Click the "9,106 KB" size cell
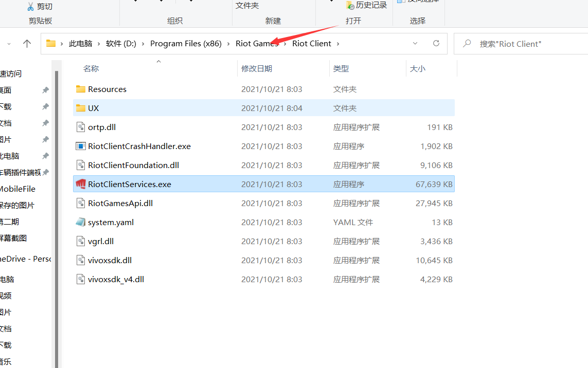The image size is (588, 368). [x=437, y=165]
